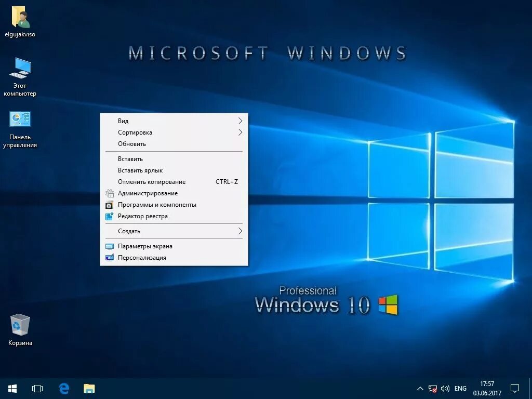Toggle Task View on the taskbar
Viewport: 532px width, 399px height.
[37, 388]
